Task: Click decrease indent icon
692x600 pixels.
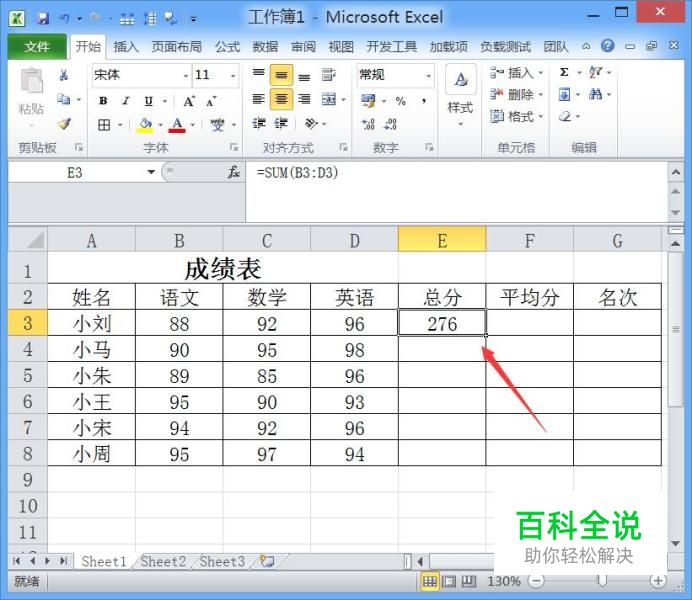Action: click(259, 123)
